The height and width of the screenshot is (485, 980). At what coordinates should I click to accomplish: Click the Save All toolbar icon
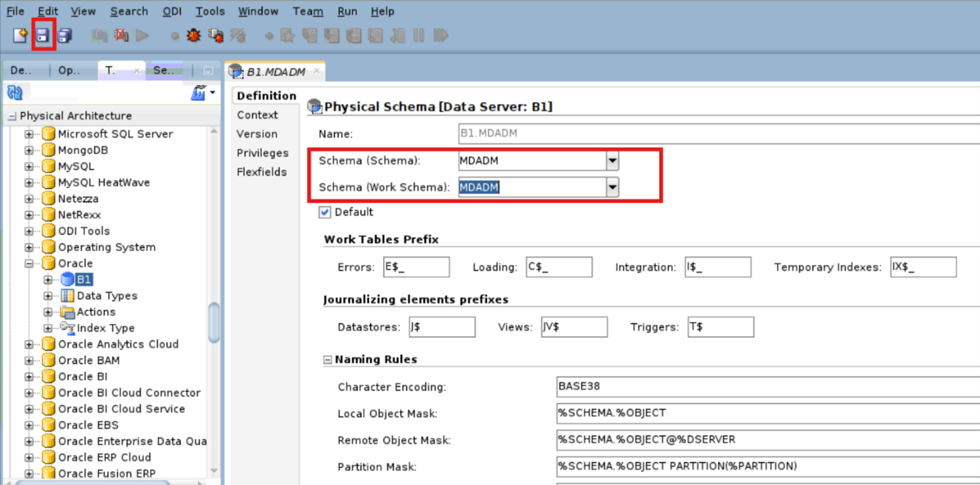(65, 35)
